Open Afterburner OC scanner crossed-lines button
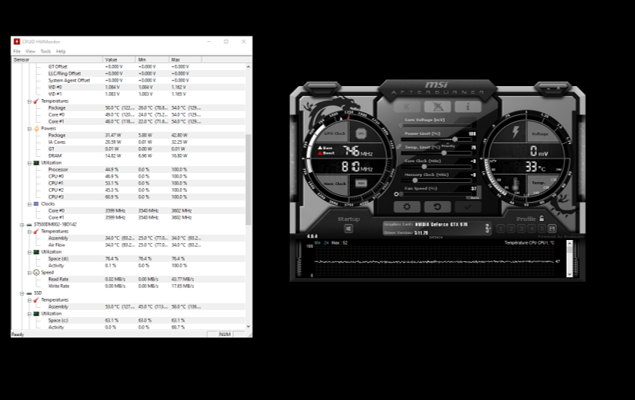This screenshot has width=635, height=400. (437, 106)
